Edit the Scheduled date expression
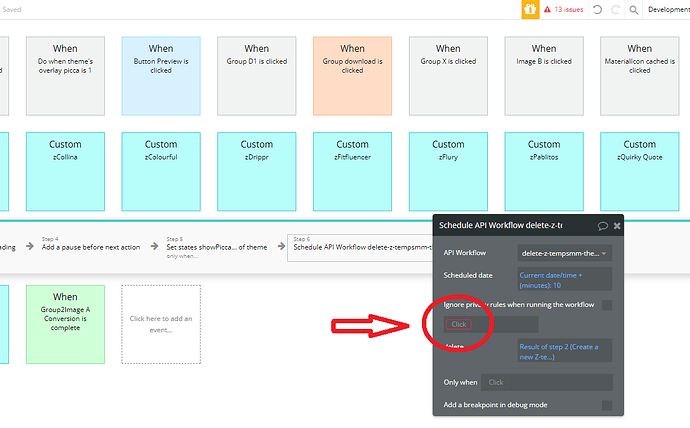690x428 pixels. (565, 280)
